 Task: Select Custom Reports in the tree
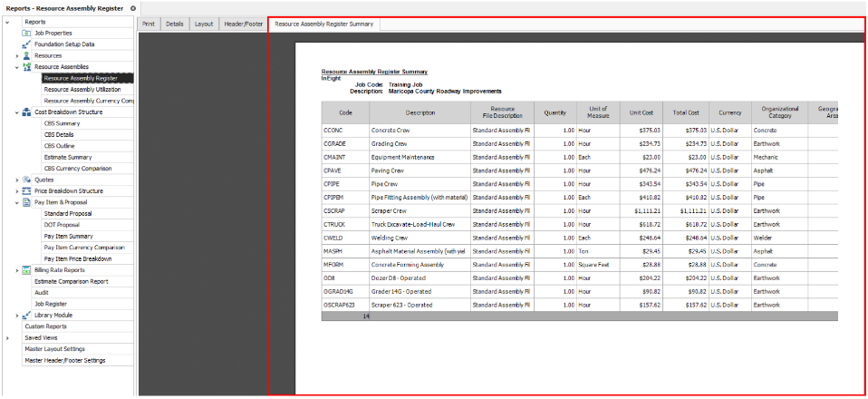tap(78, 326)
